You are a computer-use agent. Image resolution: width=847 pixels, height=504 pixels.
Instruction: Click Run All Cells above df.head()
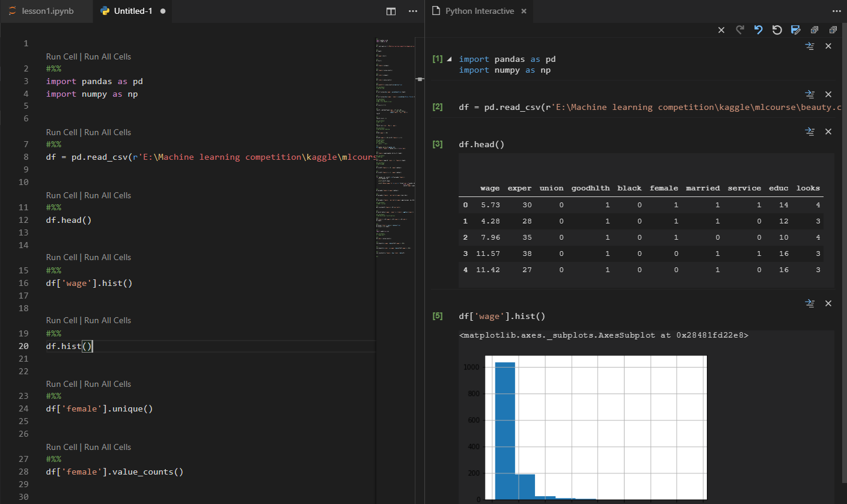pyautogui.click(x=107, y=195)
